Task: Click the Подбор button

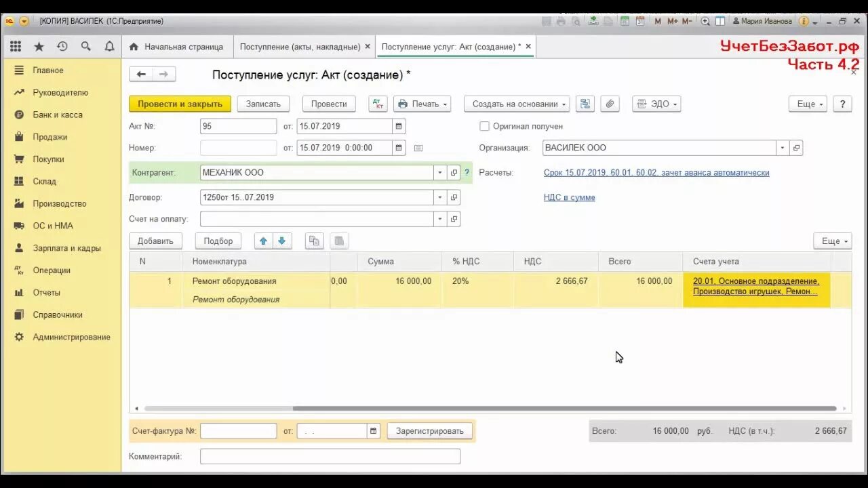Action: click(x=218, y=241)
